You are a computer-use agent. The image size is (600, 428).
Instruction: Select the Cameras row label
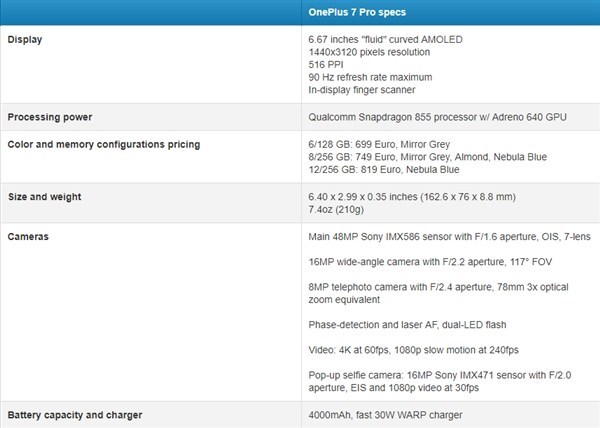(27, 236)
